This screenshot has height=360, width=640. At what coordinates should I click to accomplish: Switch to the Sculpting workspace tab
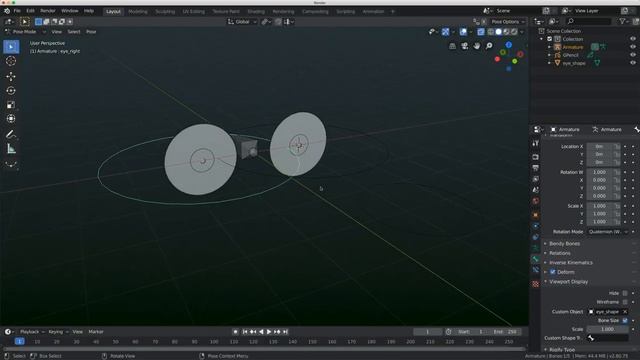click(x=165, y=11)
